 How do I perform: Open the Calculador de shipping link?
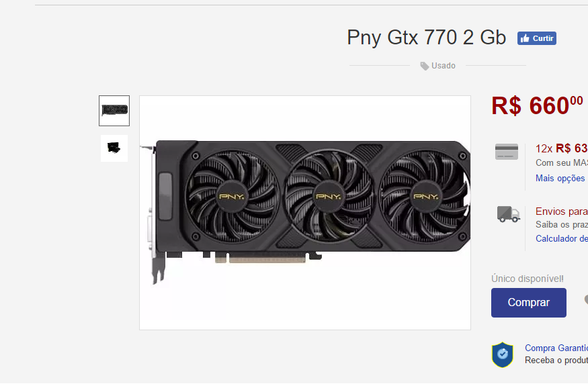click(562, 238)
